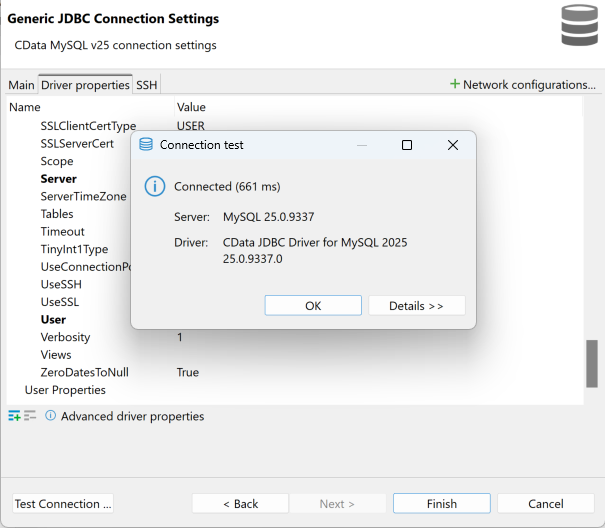
Task: Select the ZeroDatesToNull property row
Action: pyautogui.click(x=84, y=372)
